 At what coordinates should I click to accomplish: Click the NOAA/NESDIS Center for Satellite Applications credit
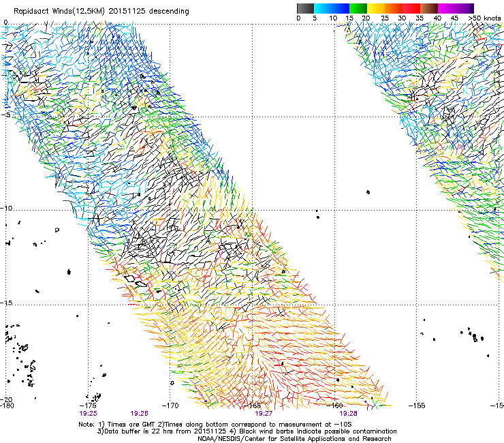pyautogui.click(x=294, y=439)
